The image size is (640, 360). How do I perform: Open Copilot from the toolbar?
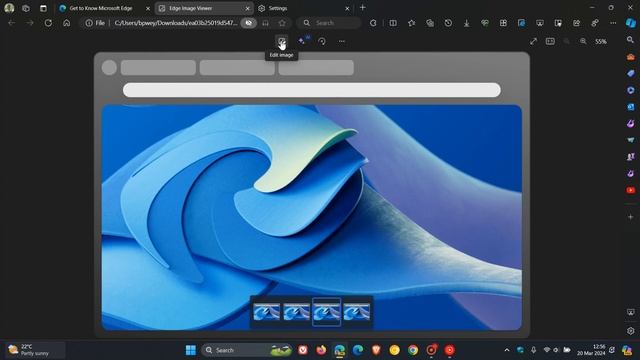631,23
